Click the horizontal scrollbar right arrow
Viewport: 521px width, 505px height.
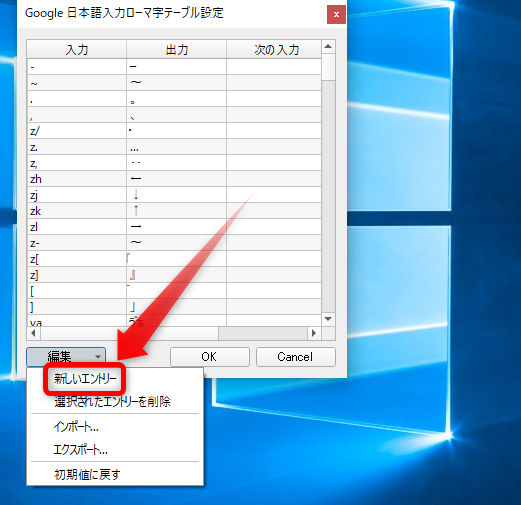(x=314, y=333)
